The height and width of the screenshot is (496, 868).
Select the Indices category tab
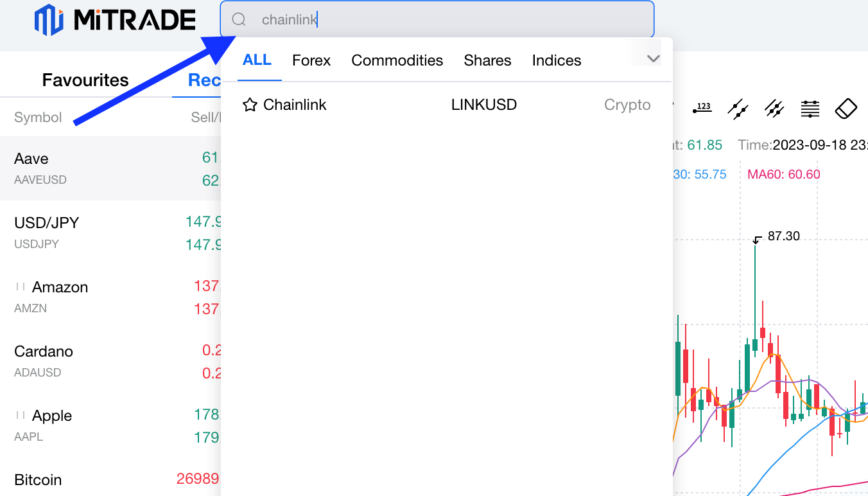point(556,60)
